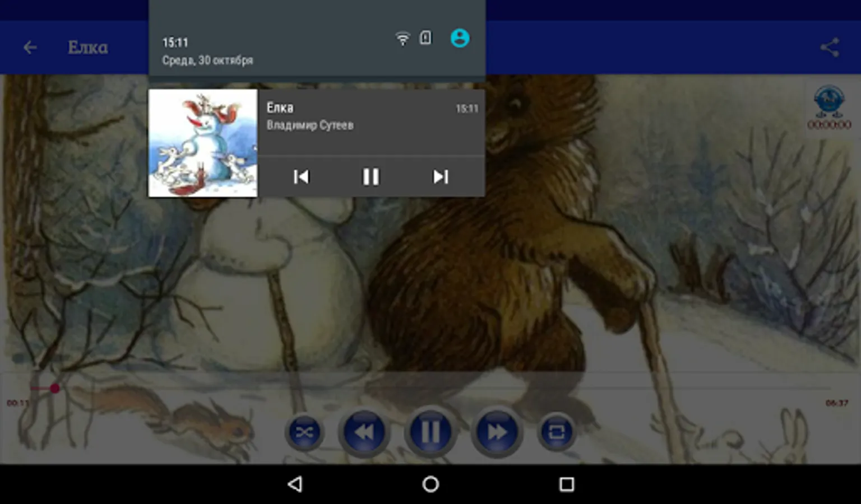861x504 pixels.
Task: Tap the Android back navigation button
Action: [295, 484]
